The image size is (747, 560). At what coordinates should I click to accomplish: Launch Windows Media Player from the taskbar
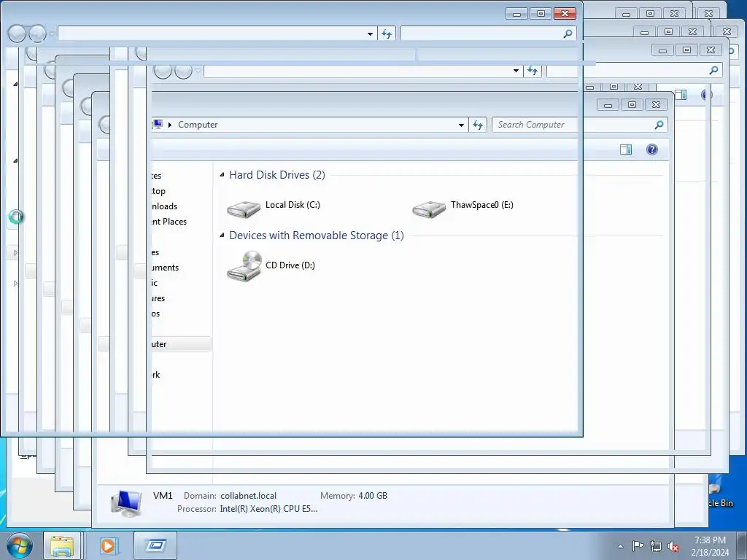point(108,545)
